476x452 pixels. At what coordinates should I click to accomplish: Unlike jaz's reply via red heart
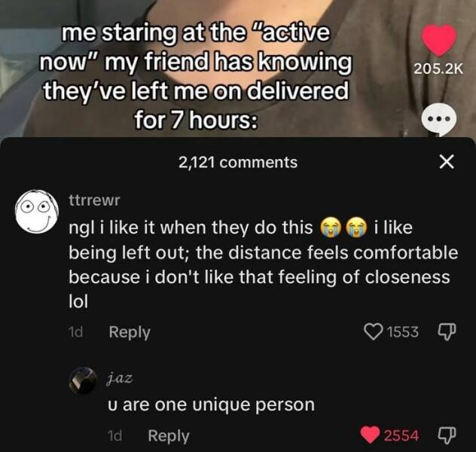pyautogui.click(x=370, y=435)
